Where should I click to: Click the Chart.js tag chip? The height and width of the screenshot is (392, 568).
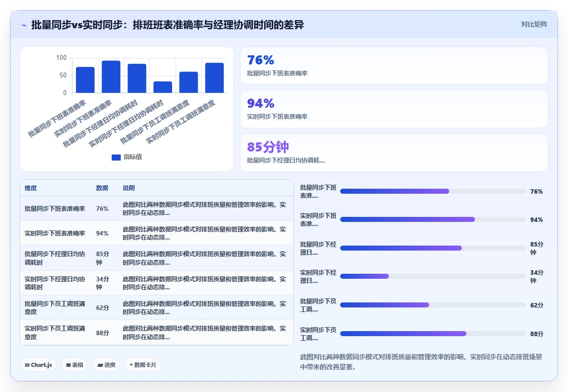pos(38,365)
